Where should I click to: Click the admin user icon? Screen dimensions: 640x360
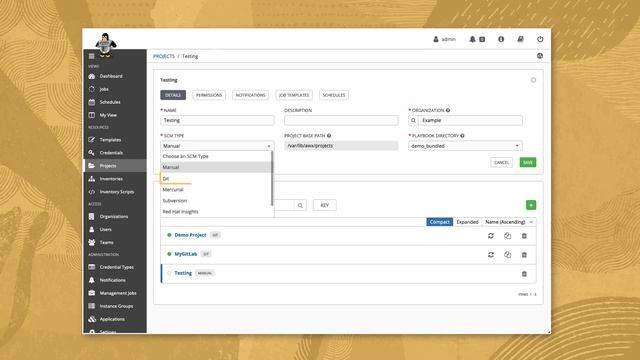pos(436,39)
